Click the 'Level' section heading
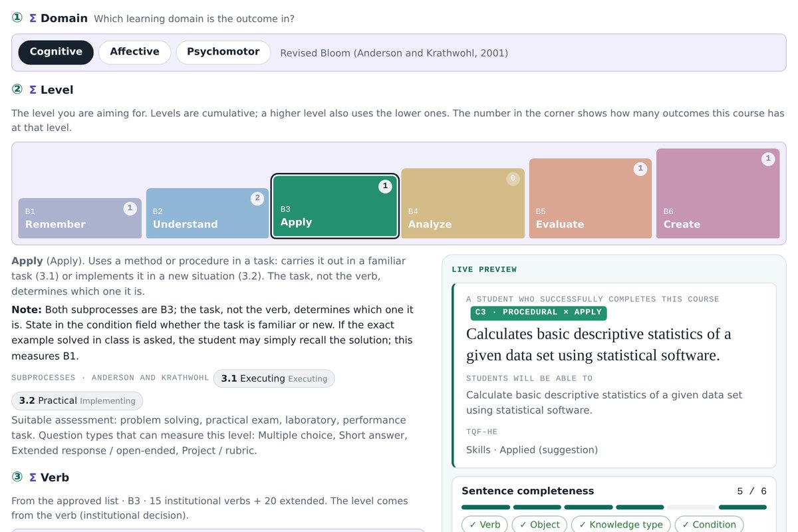798x532 pixels. point(57,90)
